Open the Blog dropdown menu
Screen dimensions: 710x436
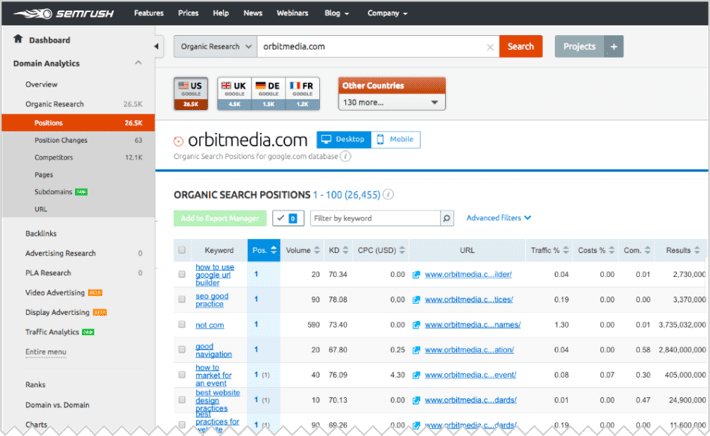[x=336, y=13]
